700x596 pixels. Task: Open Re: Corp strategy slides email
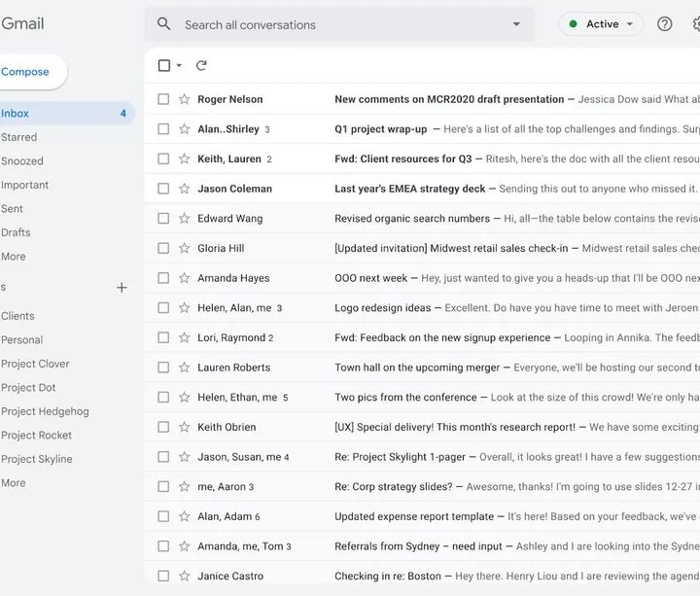[x=422, y=487]
